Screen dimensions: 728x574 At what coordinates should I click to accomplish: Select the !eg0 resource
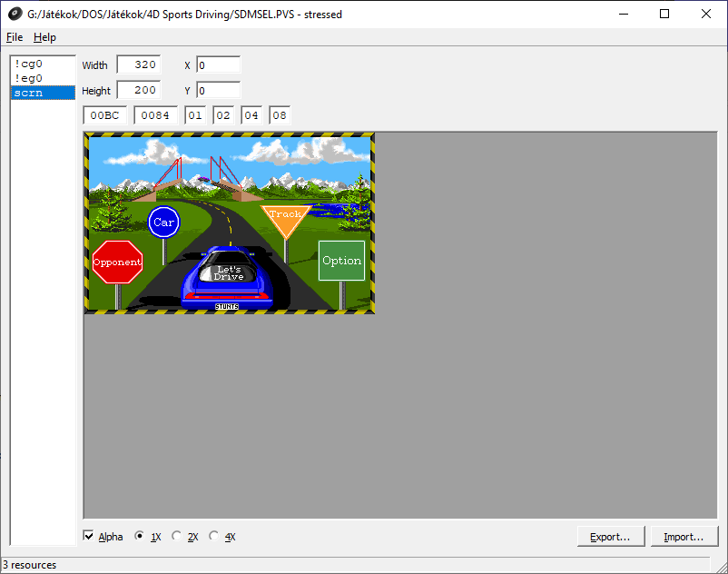click(43, 78)
